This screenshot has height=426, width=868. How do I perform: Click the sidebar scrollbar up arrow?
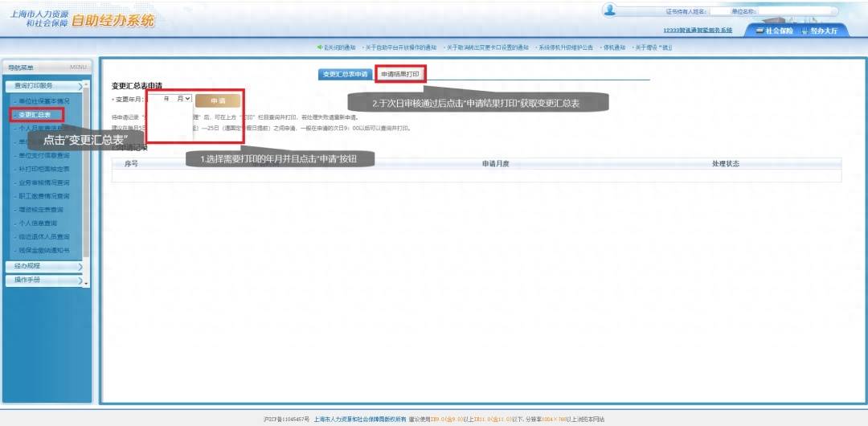[86, 84]
